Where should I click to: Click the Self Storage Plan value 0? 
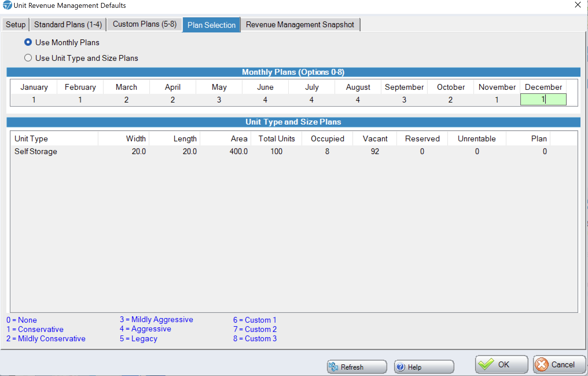click(x=545, y=152)
